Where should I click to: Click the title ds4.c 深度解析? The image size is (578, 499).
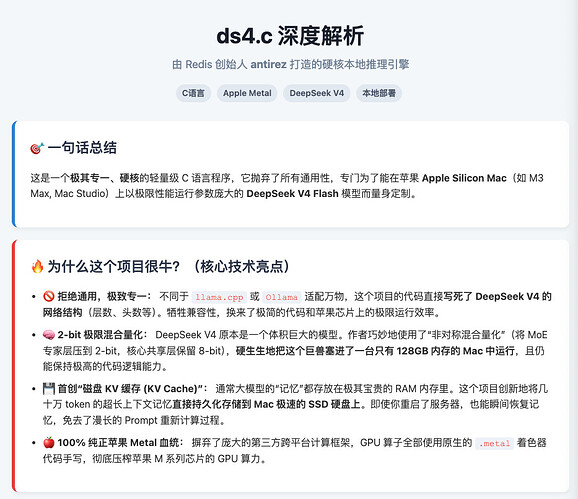pos(290,36)
